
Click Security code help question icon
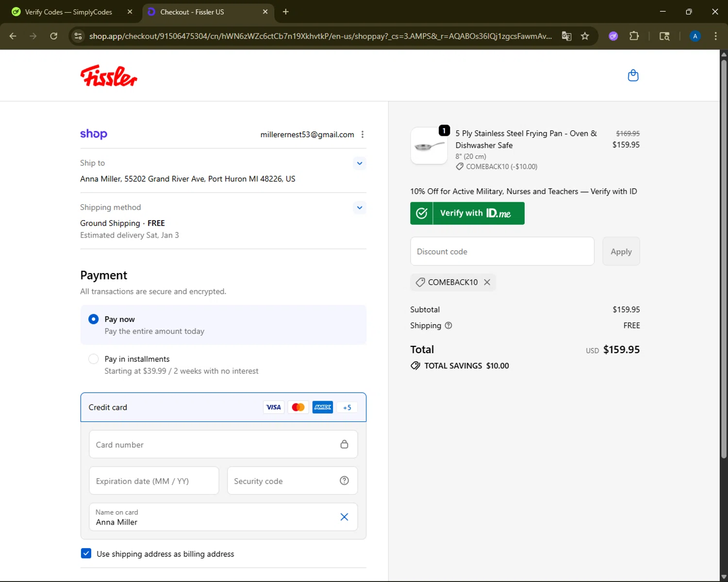(x=344, y=481)
